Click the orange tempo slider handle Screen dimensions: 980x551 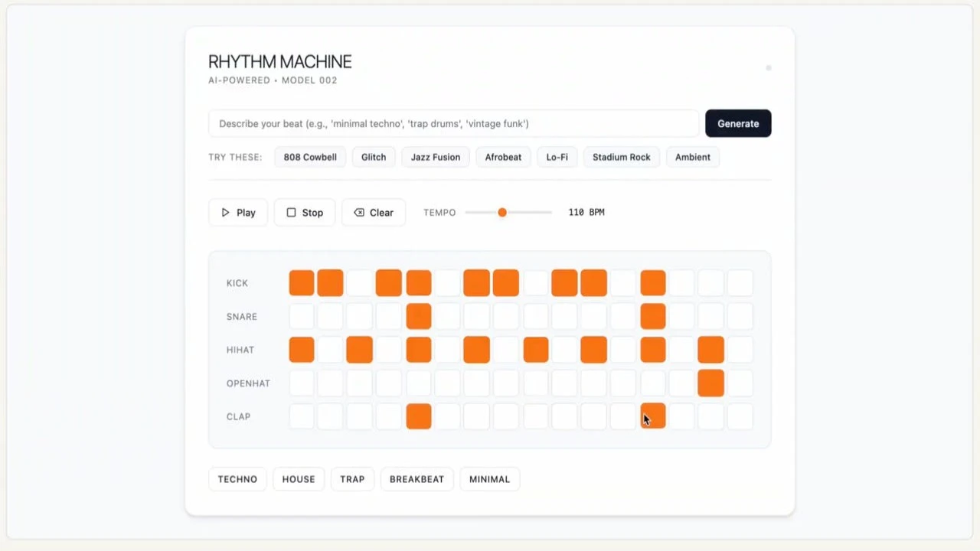502,212
